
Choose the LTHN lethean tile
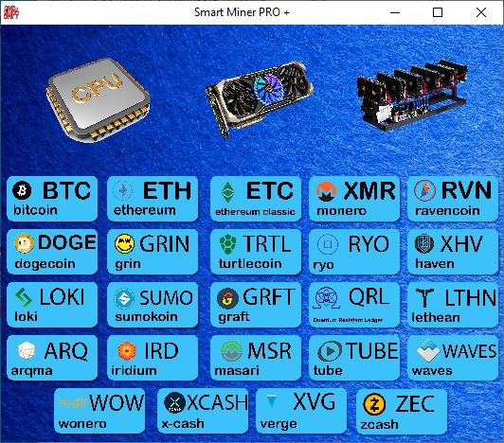(x=453, y=305)
